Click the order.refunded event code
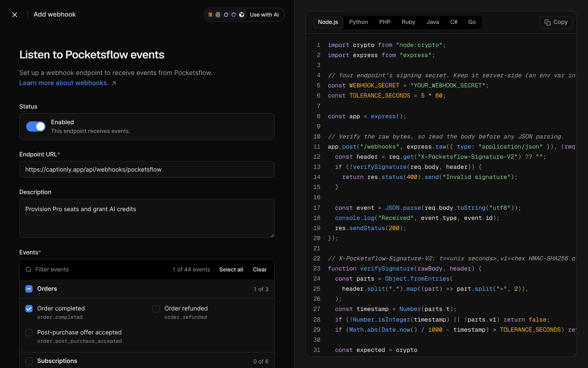The height and width of the screenshot is (368, 588). coord(185,317)
